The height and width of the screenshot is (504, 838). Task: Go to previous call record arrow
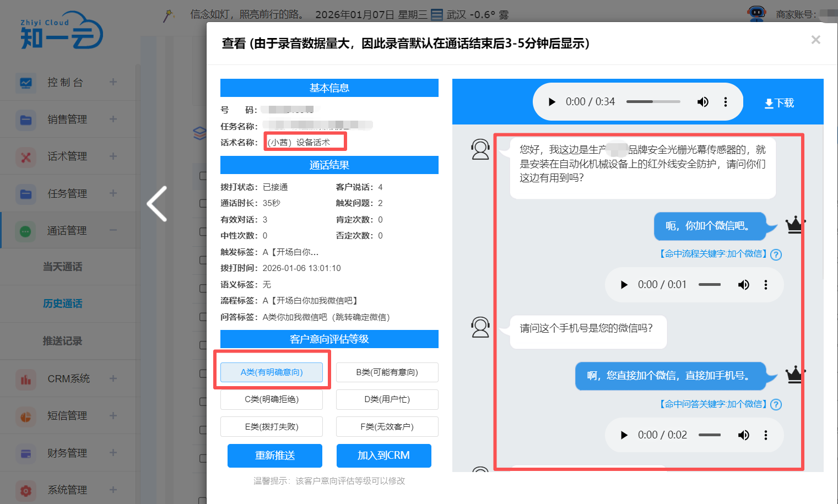click(158, 204)
